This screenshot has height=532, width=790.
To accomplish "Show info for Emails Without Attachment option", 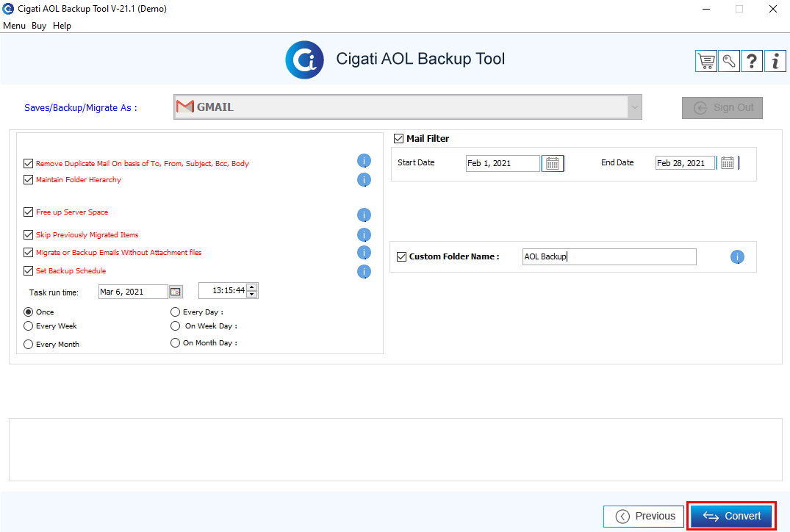I will coord(364,252).
